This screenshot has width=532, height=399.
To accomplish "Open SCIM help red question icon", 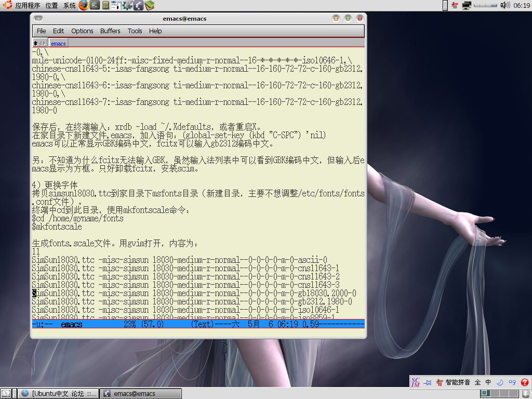I will pos(525,382).
